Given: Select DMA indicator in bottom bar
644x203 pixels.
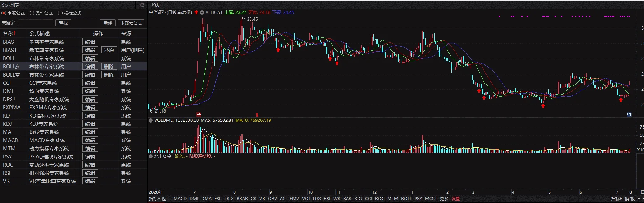Looking at the screenshot, I should click(x=206, y=199).
